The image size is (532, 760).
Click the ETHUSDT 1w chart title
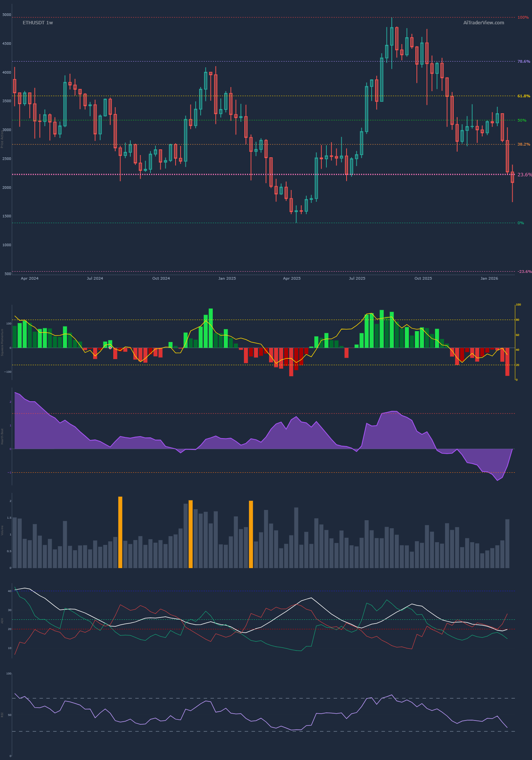(x=38, y=23)
